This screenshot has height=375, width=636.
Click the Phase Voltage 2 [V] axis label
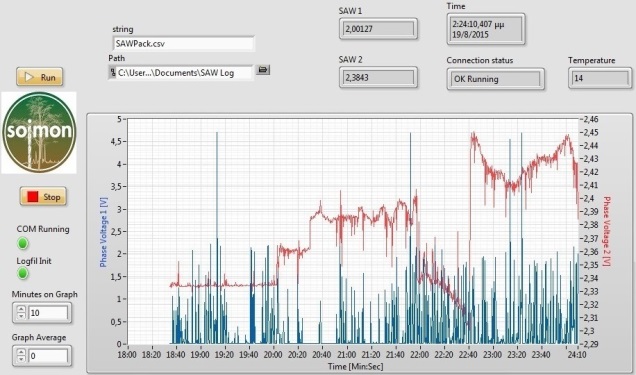coord(606,231)
